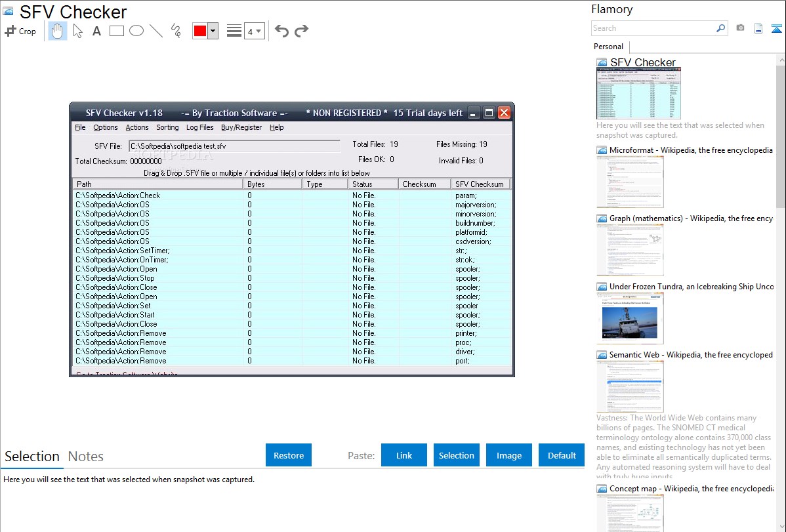Click the Image paste button
This screenshot has width=786, height=532.
(x=508, y=455)
